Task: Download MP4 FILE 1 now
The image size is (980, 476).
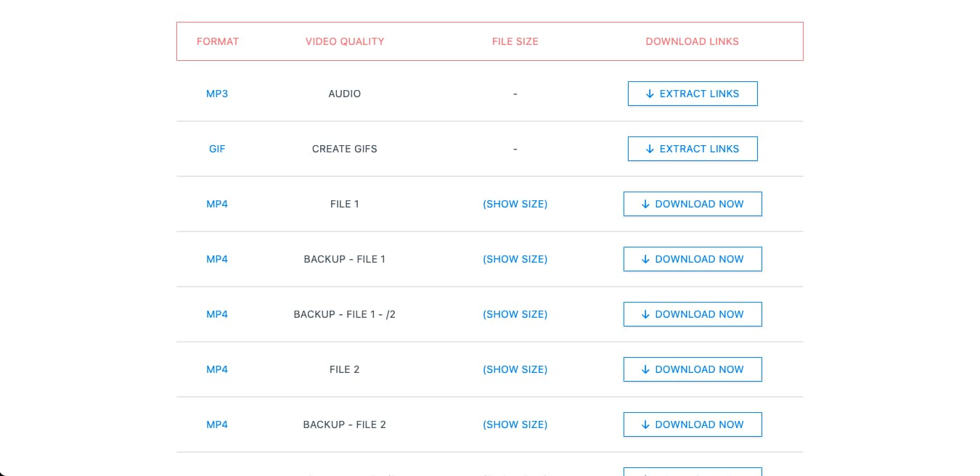Action: tap(693, 204)
